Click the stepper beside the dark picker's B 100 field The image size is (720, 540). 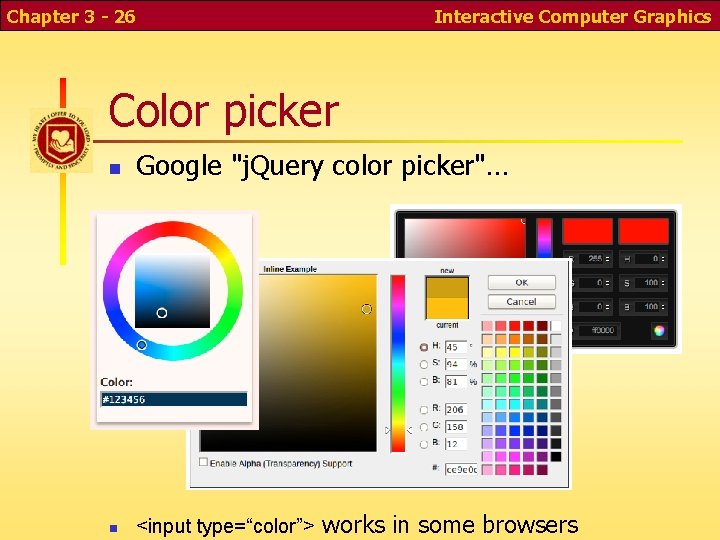point(663,307)
